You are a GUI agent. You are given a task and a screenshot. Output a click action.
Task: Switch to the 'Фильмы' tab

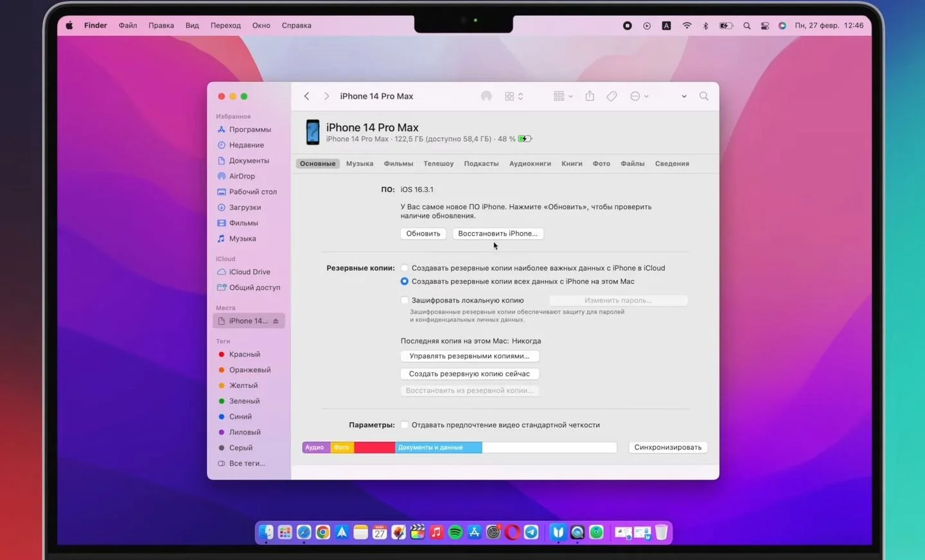(398, 164)
